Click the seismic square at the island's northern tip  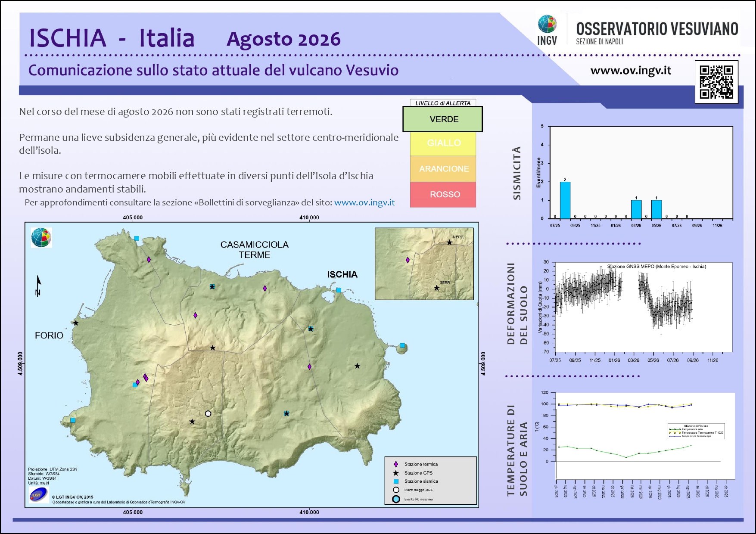[x=137, y=238]
